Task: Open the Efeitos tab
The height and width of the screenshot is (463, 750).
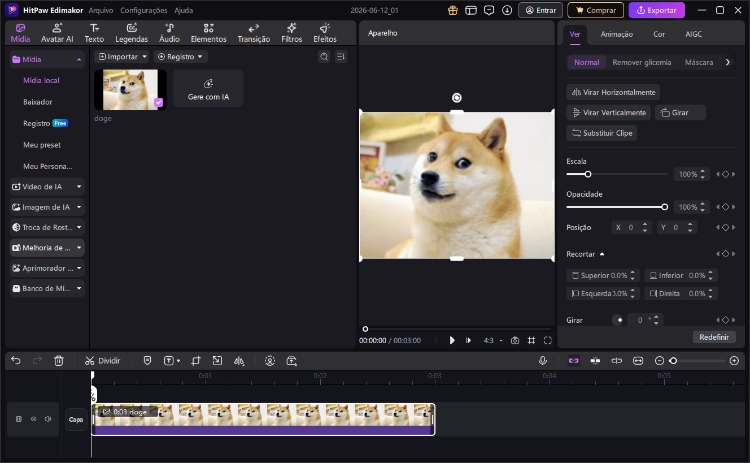Action: pos(325,33)
